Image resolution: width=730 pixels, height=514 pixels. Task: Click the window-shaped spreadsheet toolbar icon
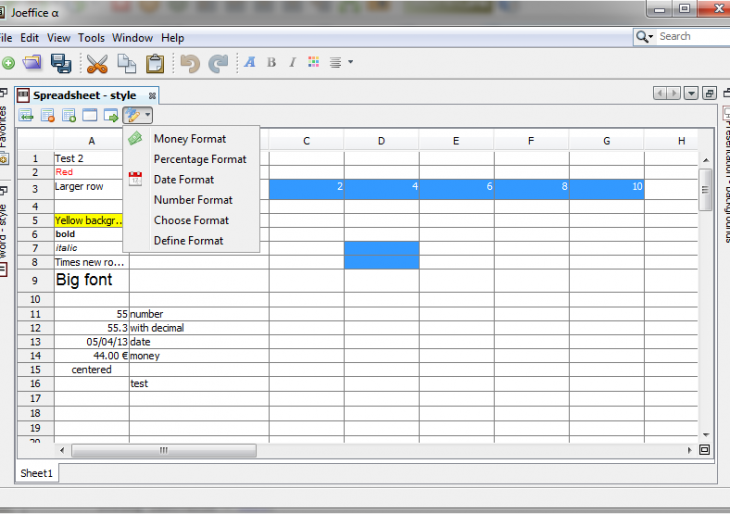(89, 115)
